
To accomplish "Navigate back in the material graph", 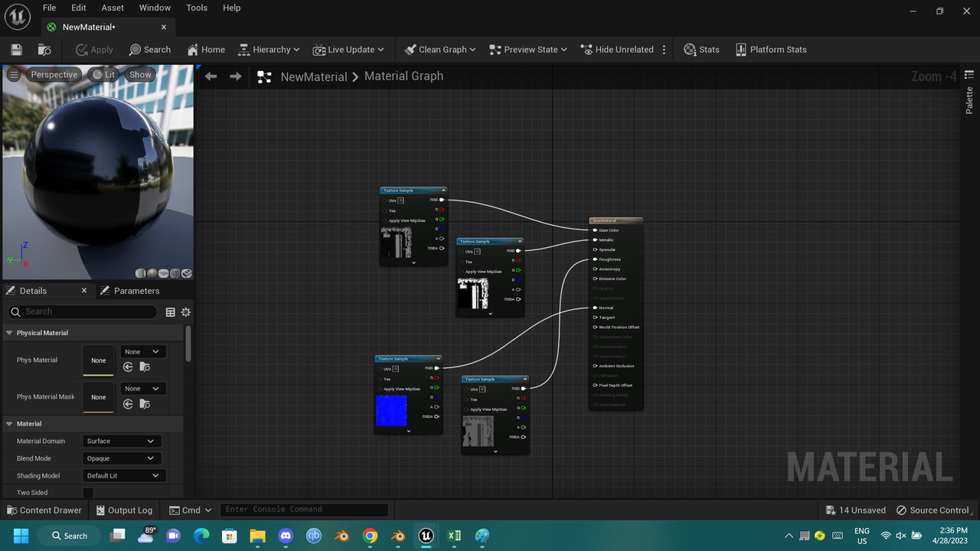I will [x=211, y=77].
